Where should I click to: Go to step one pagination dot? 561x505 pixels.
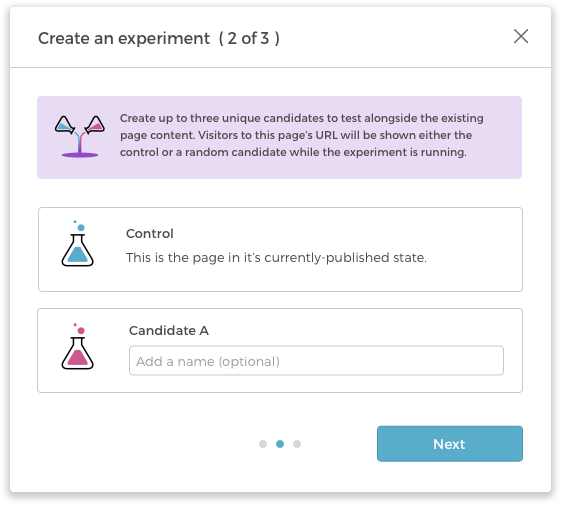(x=263, y=444)
